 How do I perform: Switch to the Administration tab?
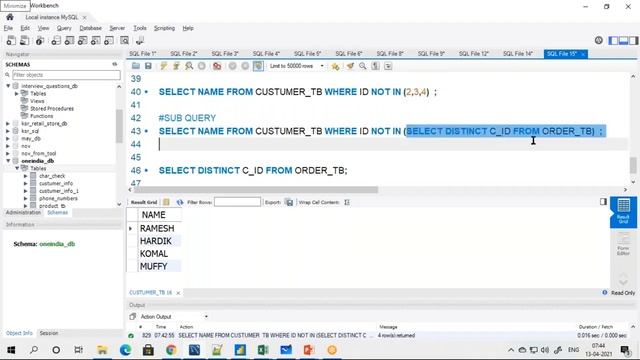[23, 212]
